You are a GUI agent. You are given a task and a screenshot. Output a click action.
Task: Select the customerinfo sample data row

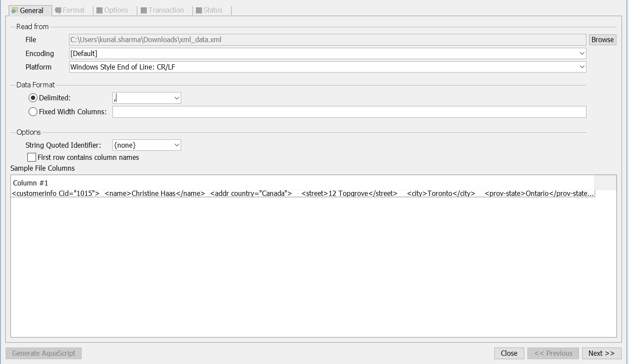tap(302, 194)
